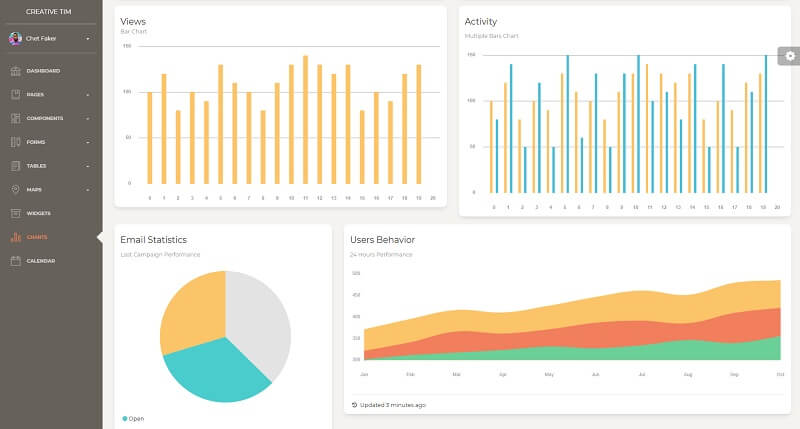Click the Creative Tim brand link

coord(51,11)
